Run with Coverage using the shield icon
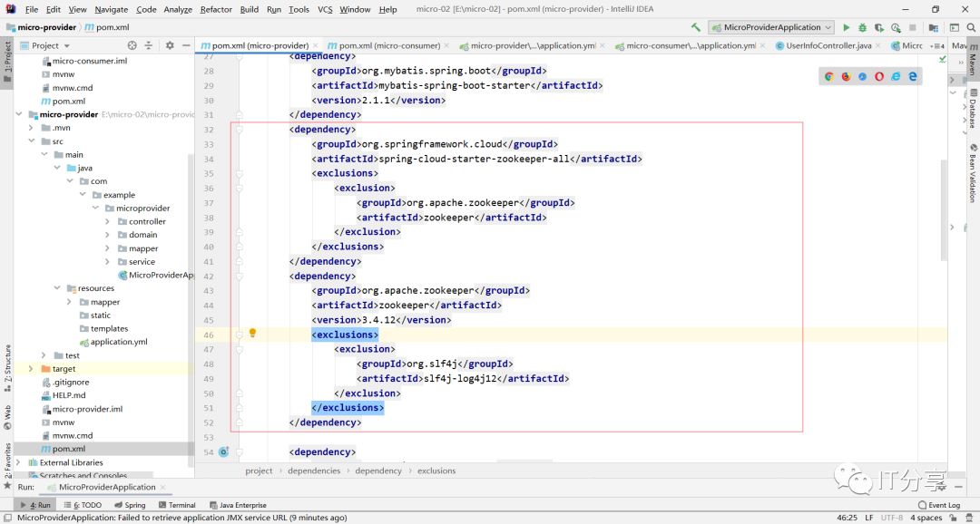Screen dimensions: 980x524 tap(878, 27)
